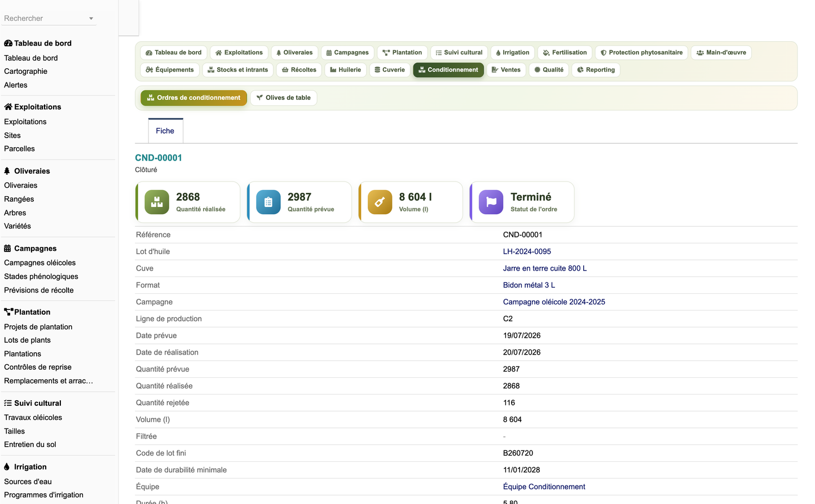
Task: Click the Terminé status card
Action: 522,202
